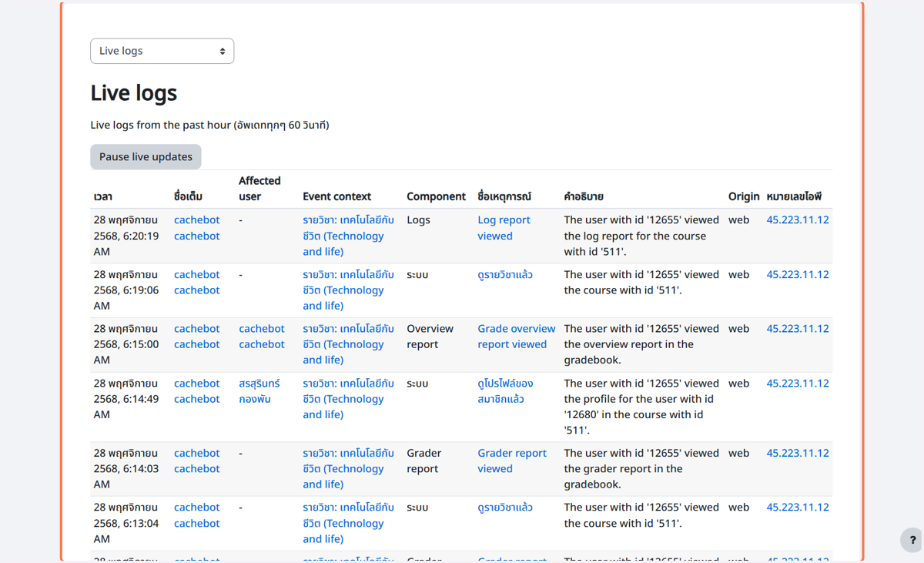Image resolution: width=924 pixels, height=563 pixels.
Task: Click the หมายเลขไอพี column header
Action: (x=794, y=196)
